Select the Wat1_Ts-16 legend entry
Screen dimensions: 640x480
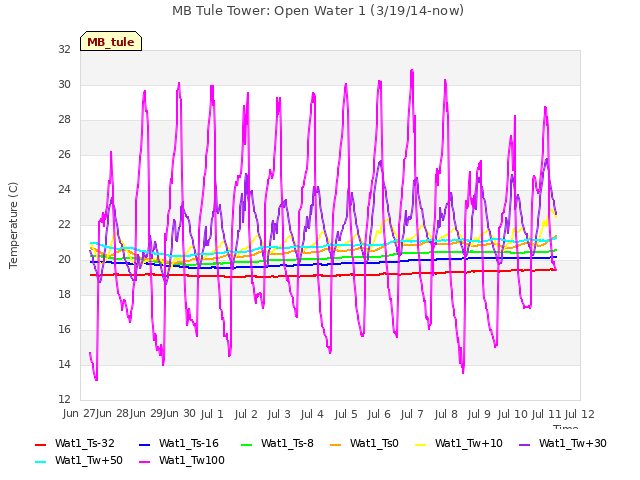[x=179, y=443]
